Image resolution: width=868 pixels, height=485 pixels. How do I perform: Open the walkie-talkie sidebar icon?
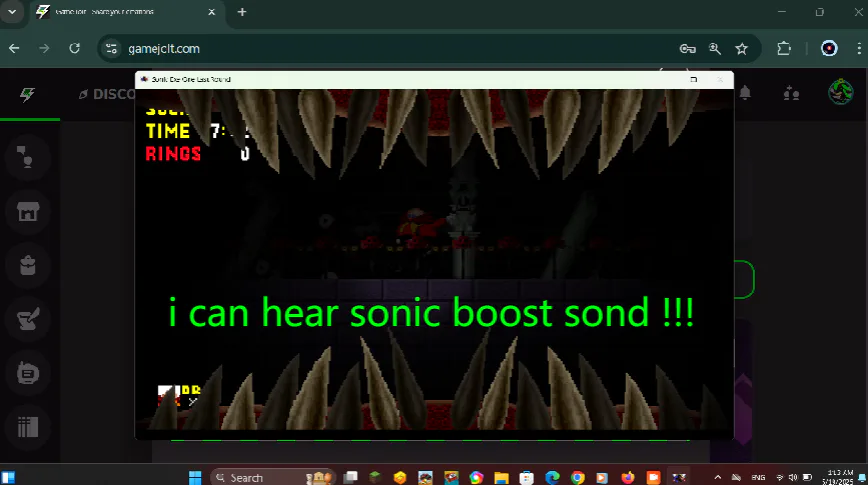pyautogui.click(x=28, y=373)
